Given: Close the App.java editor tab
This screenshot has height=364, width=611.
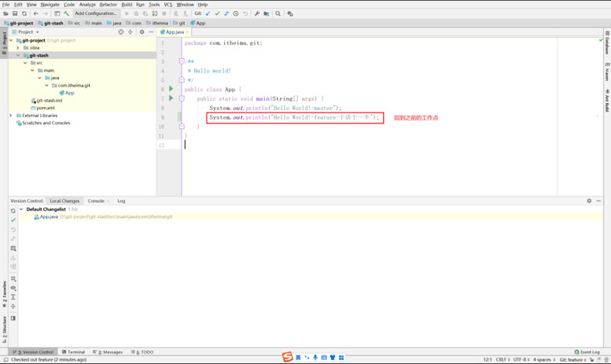Looking at the screenshot, I should click(x=187, y=32).
